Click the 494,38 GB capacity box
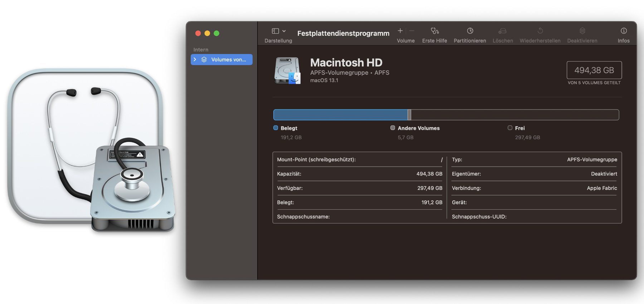This screenshot has width=644, height=304. click(594, 70)
